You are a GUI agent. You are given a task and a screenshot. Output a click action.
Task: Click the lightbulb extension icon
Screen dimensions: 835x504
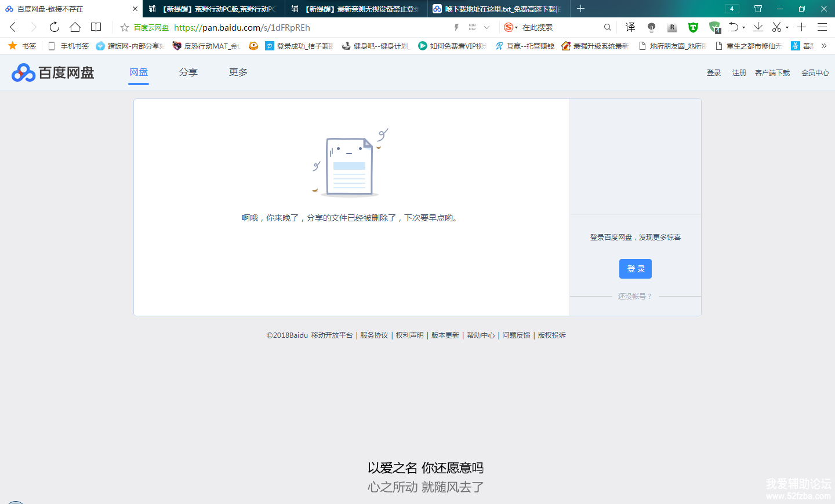click(651, 27)
